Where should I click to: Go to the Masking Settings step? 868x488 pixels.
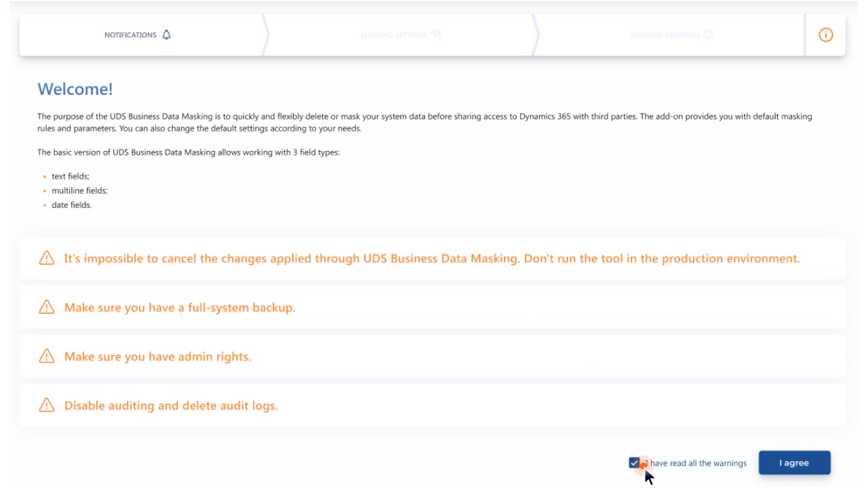[x=400, y=35]
